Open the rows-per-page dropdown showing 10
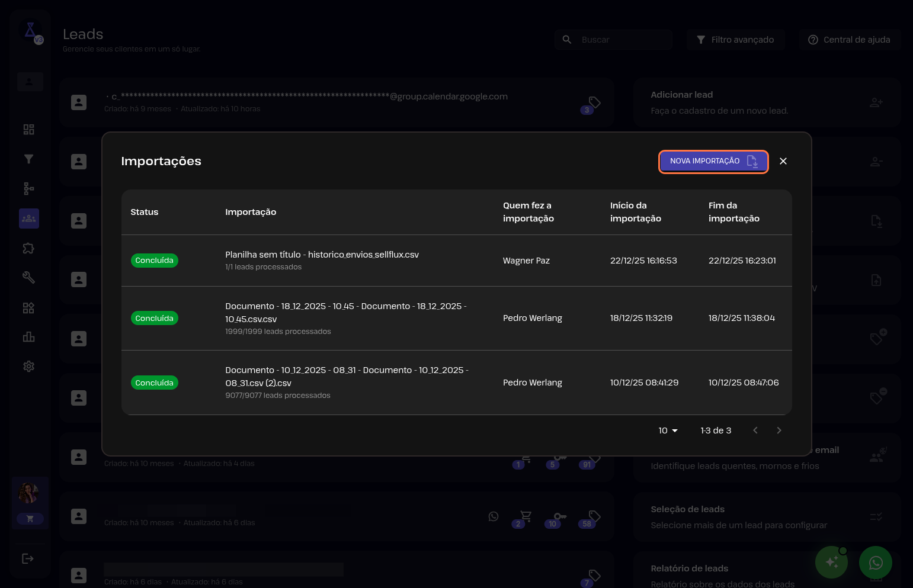The height and width of the screenshot is (588, 913). [668, 430]
